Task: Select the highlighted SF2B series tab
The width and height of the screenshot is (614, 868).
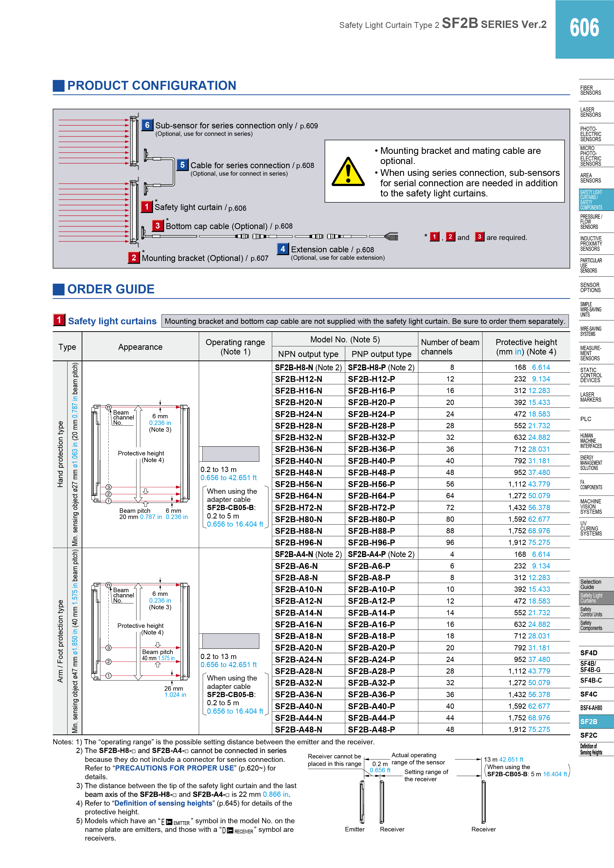Action: tap(596, 722)
